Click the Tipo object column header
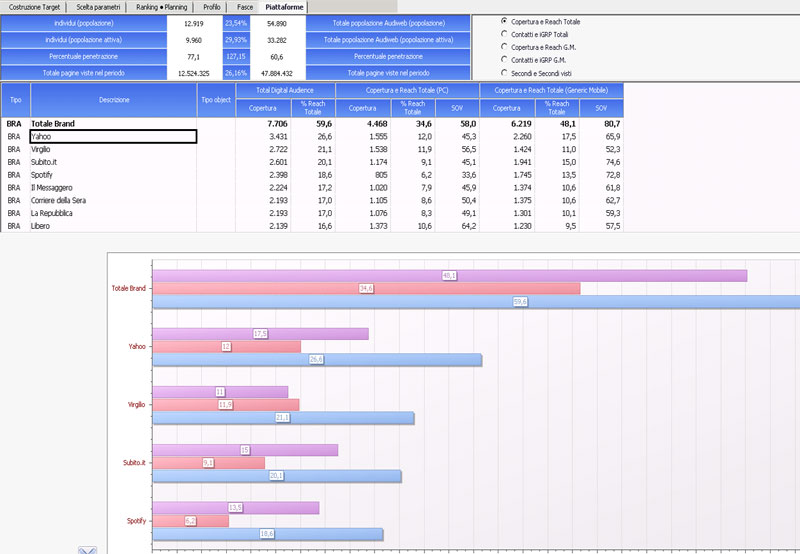The image size is (800, 554). 216,100
